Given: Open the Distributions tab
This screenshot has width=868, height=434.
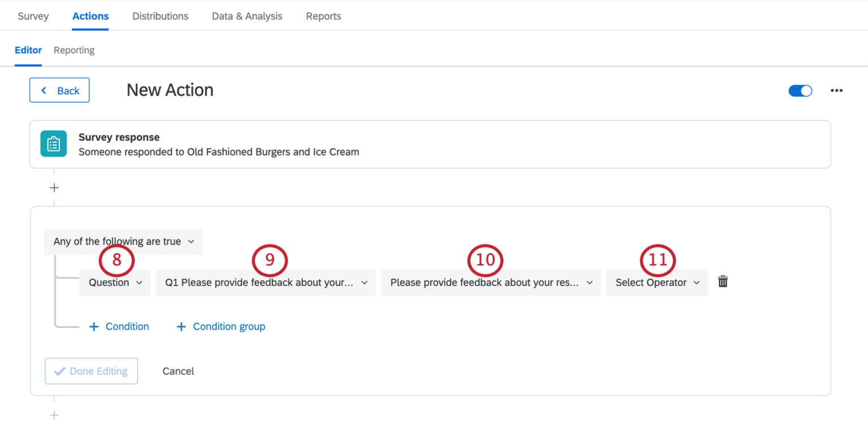Looking at the screenshot, I should pos(160,16).
